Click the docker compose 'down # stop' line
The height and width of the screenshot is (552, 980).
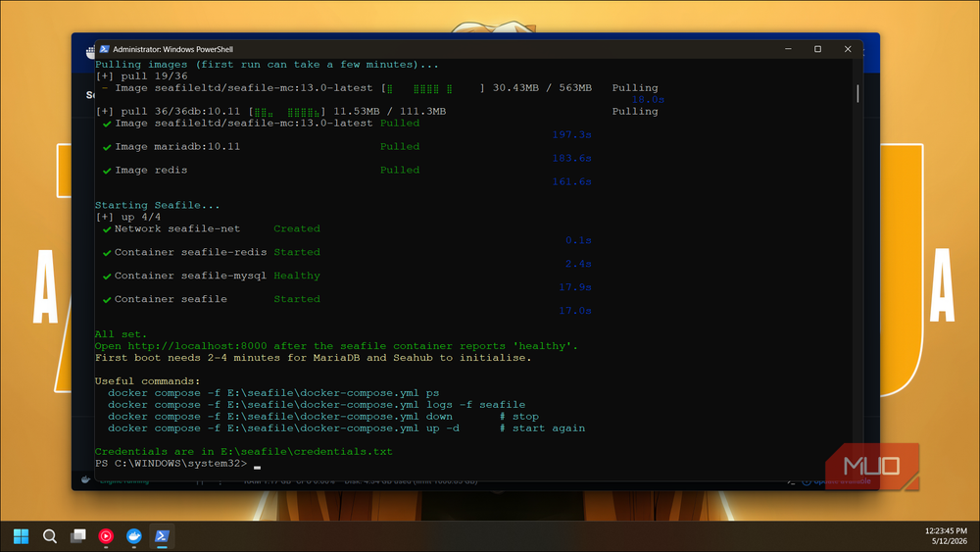point(323,417)
